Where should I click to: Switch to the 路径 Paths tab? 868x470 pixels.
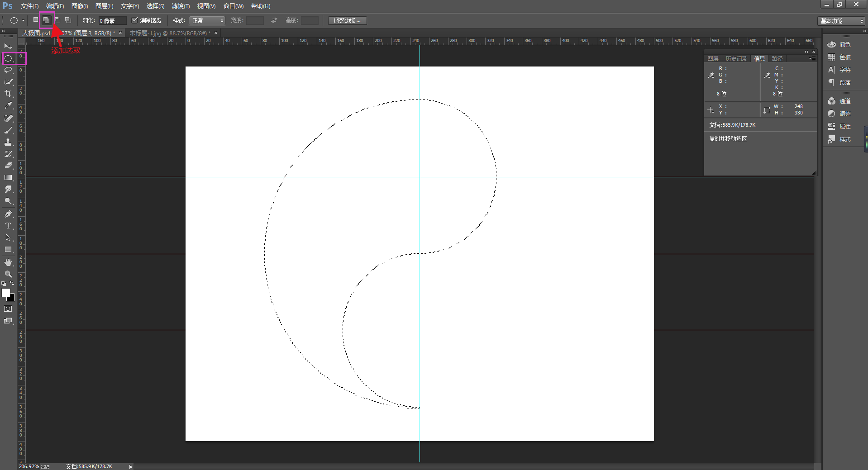[777, 59]
